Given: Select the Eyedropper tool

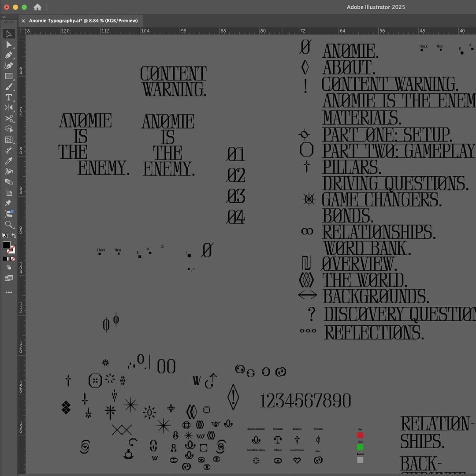Looking at the screenshot, I should coord(8,161).
